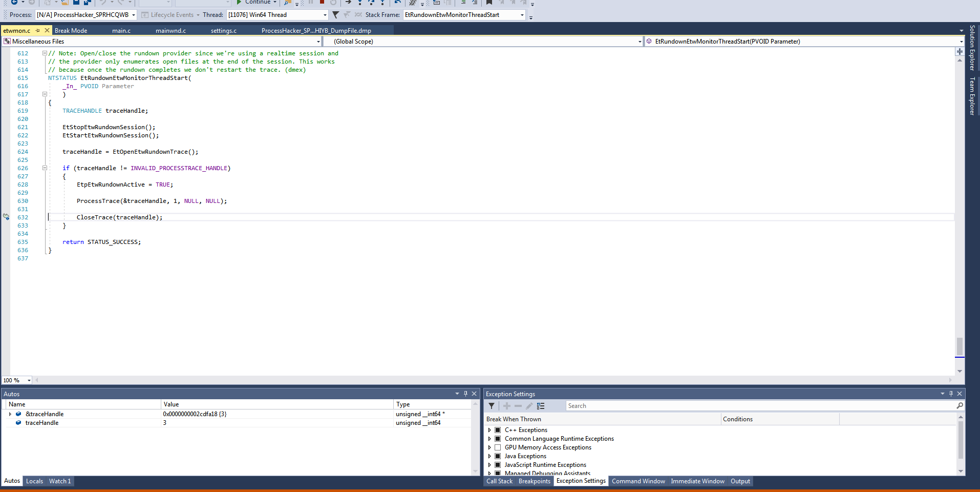Viewport: 980px width, 492px height.
Task: Click the editor vertical scrollbar thumb
Action: point(960,346)
